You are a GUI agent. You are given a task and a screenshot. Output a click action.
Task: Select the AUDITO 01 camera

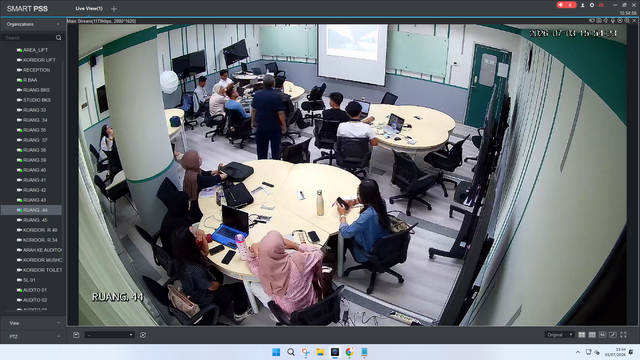[35, 290]
